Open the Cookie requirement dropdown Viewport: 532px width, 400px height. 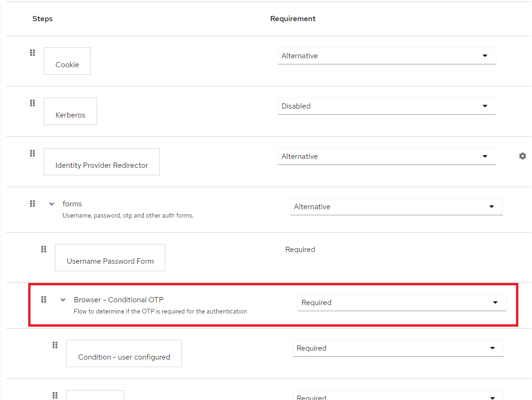(x=386, y=55)
